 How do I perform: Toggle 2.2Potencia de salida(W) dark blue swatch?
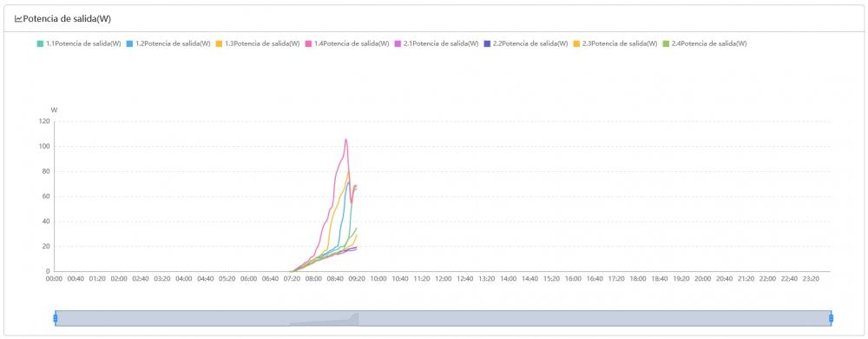pyautogui.click(x=487, y=43)
